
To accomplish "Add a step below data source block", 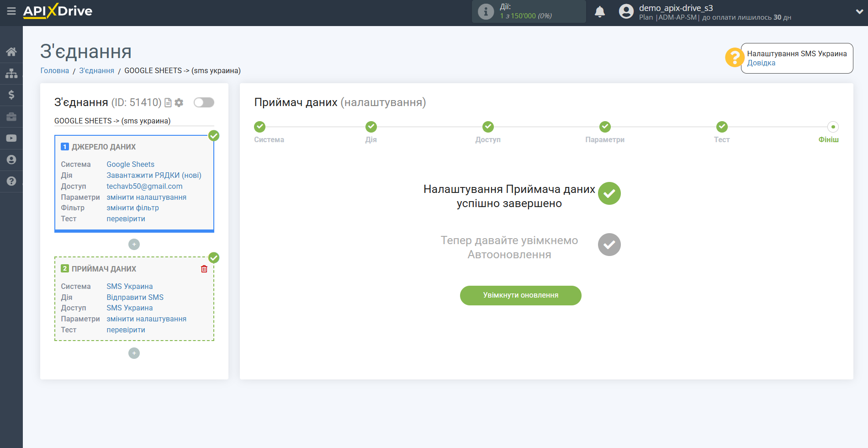I will tap(134, 245).
